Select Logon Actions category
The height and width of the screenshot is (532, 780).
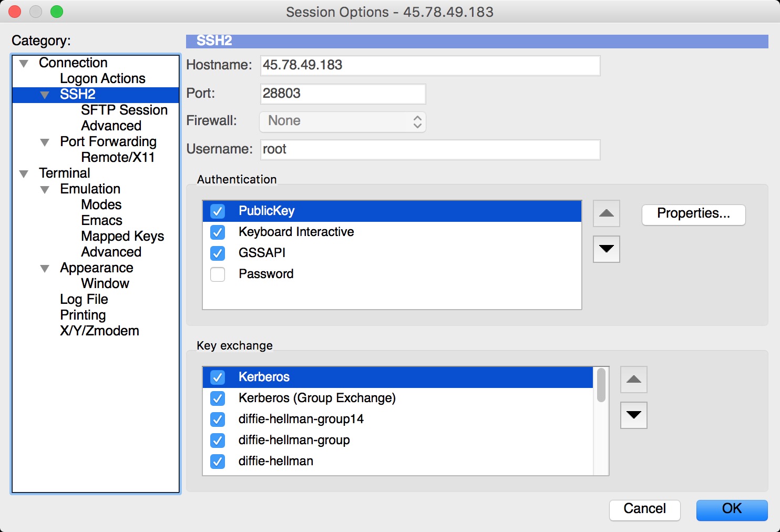point(102,78)
